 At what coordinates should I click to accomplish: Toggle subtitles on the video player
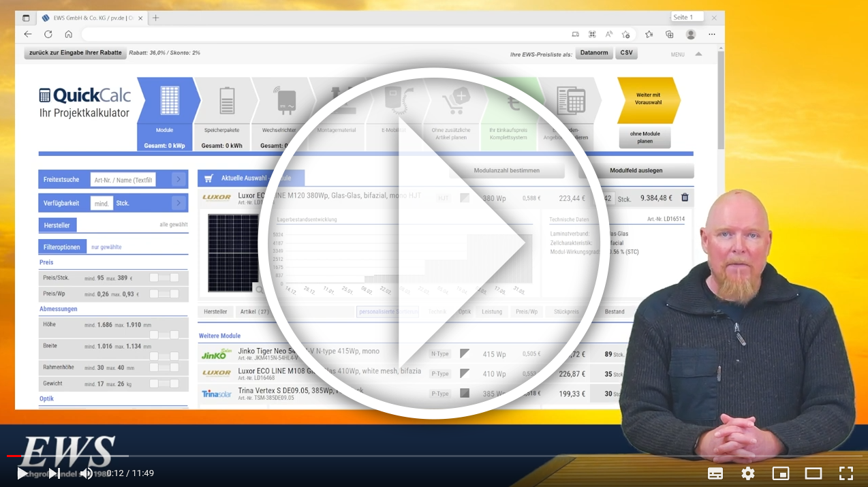[715, 473]
